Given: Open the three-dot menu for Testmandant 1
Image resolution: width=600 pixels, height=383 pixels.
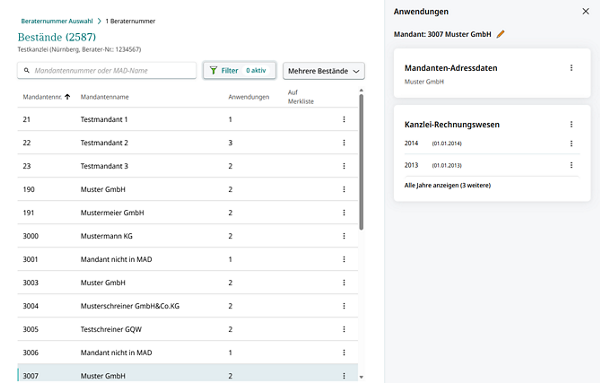Looking at the screenshot, I should click(344, 119).
